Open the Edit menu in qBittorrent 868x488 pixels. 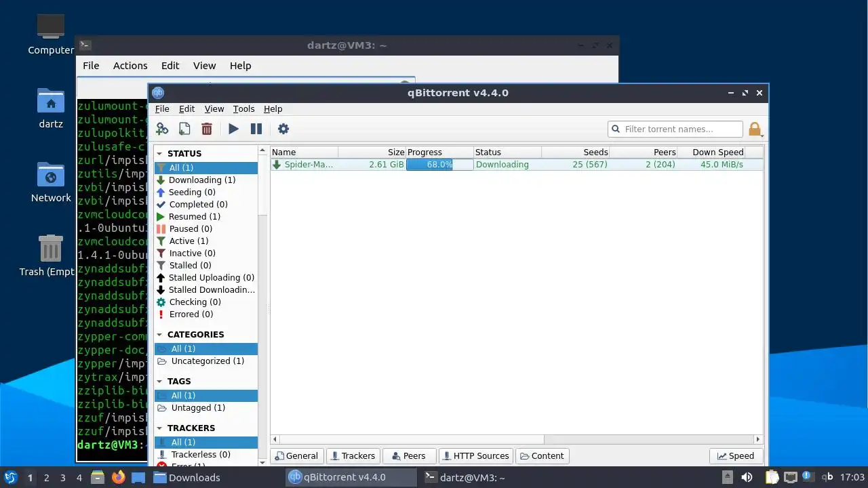(x=186, y=108)
